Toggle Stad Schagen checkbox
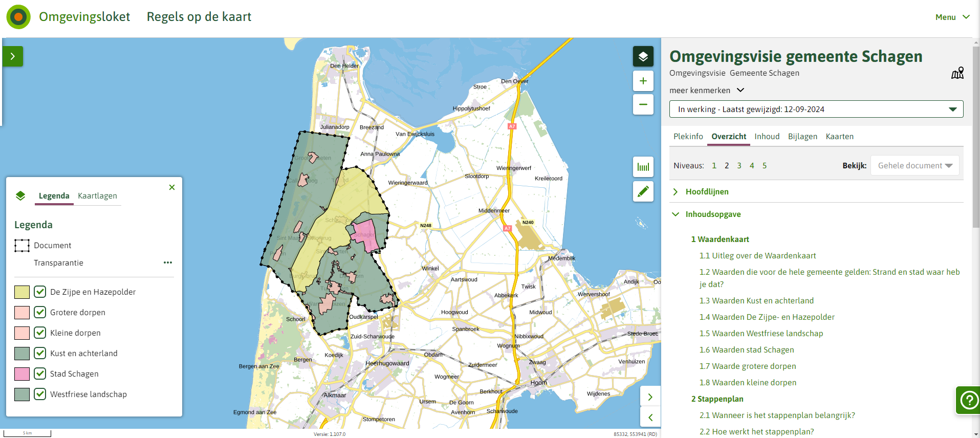980x438 pixels. (x=40, y=374)
